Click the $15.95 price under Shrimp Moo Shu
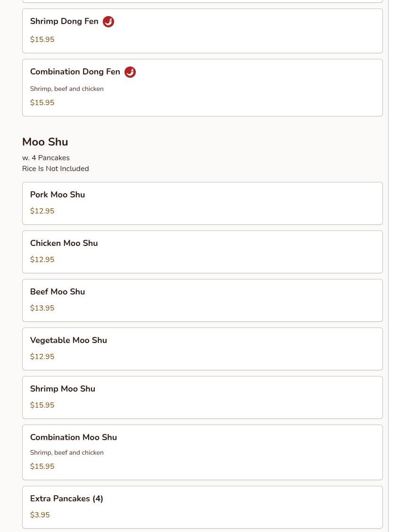Screen dimensions: 398x532 click(x=42, y=405)
